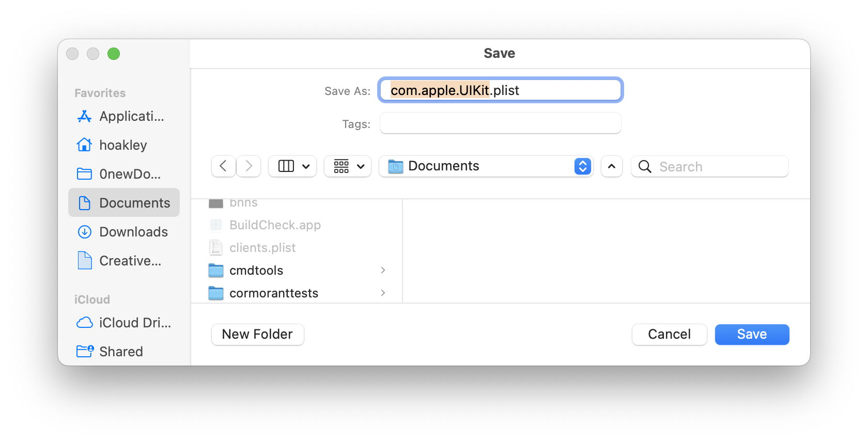Viewport: 868px width, 442px height.
Task: Click the back navigation arrow
Action: pos(223,166)
